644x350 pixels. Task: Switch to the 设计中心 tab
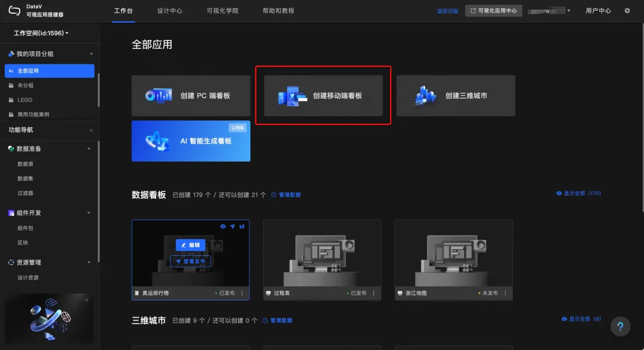click(x=169, y=11)
